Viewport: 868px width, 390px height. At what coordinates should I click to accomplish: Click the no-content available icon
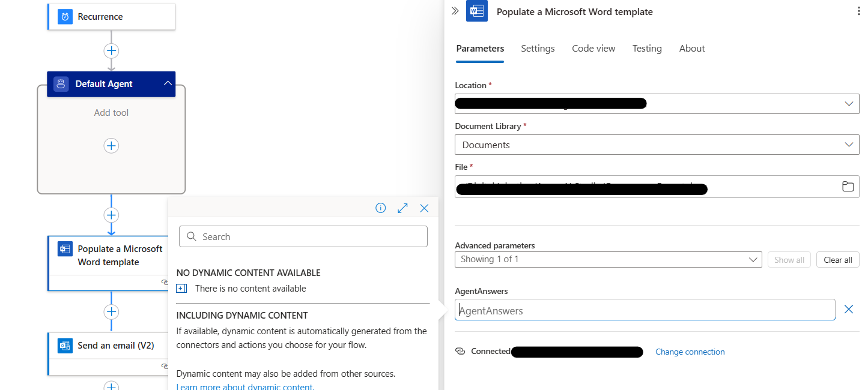[182, 289]
